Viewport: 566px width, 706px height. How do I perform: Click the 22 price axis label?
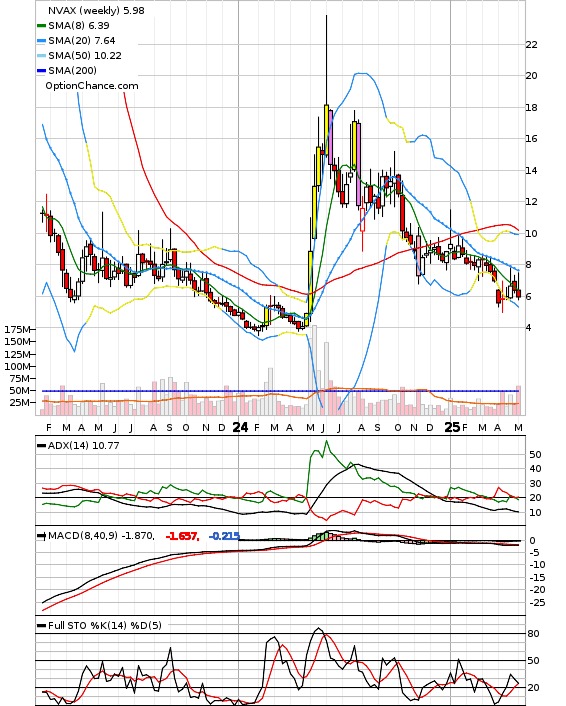[531, 45]
